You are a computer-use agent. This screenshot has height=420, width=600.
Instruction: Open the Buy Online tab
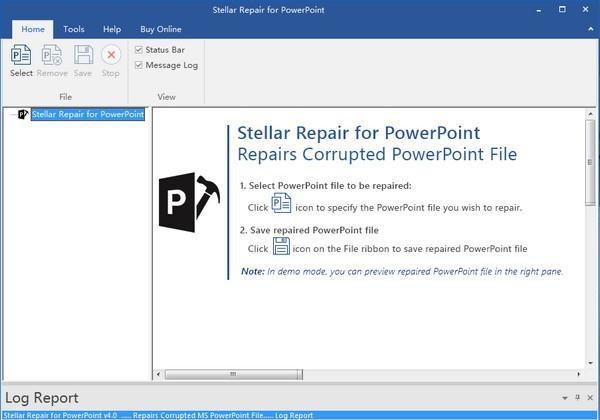coord(161,29)
